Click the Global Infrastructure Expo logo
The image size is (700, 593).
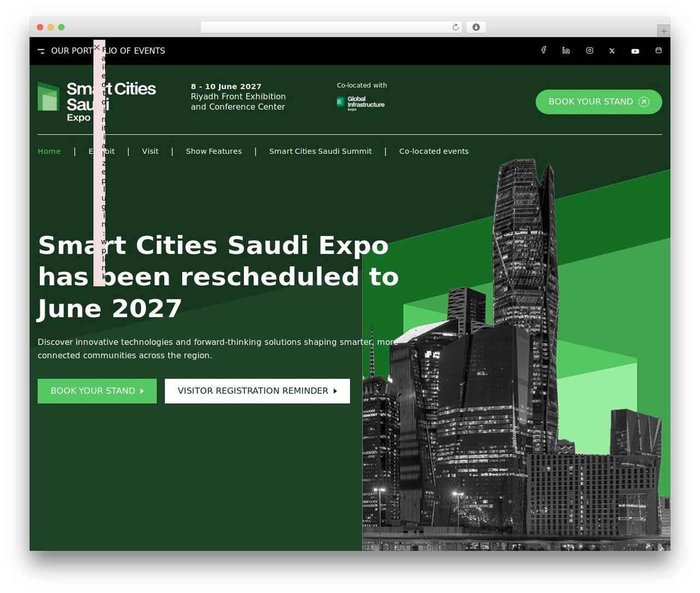pos(361,103)
